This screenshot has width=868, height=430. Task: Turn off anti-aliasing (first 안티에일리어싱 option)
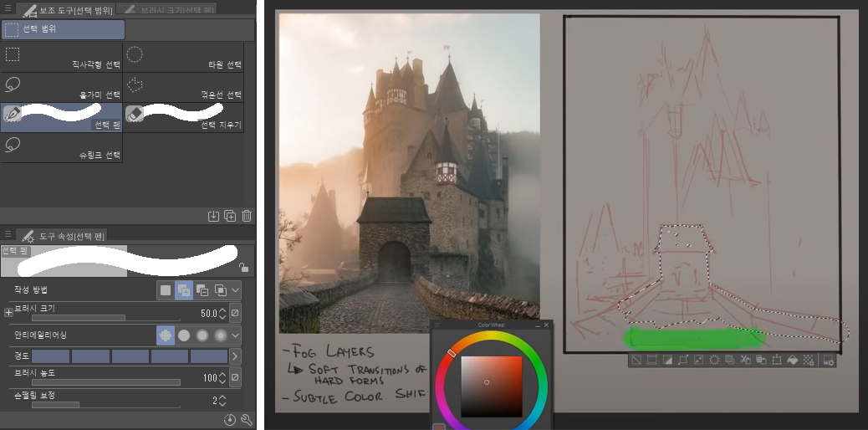tap(166, 335)
